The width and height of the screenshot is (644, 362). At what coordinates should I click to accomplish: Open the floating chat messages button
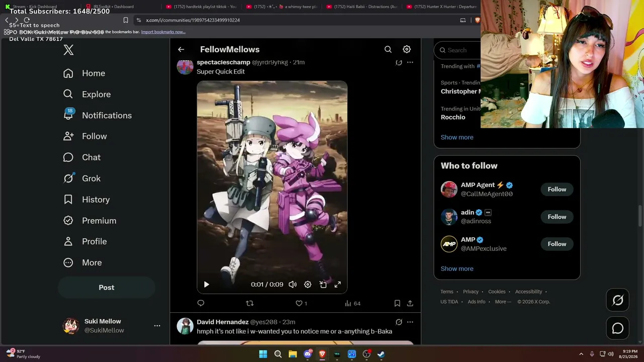pos(618,328)
